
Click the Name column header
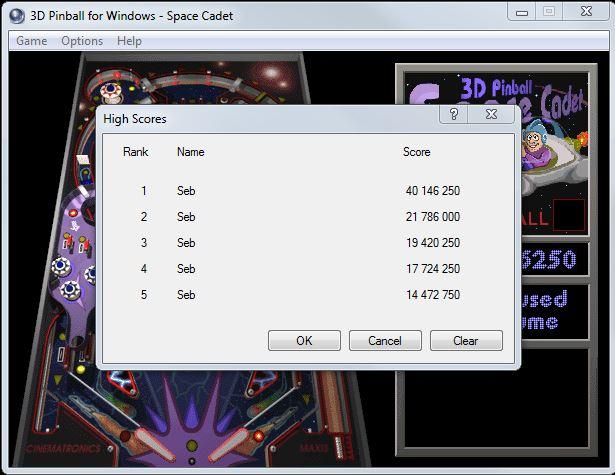click(191, 152)
